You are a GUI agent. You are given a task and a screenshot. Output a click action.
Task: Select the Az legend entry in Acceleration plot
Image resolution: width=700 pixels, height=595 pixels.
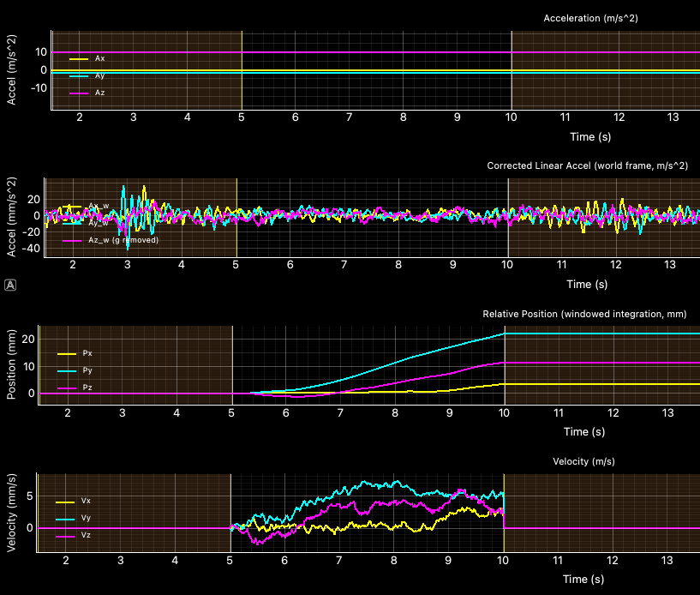99,93
